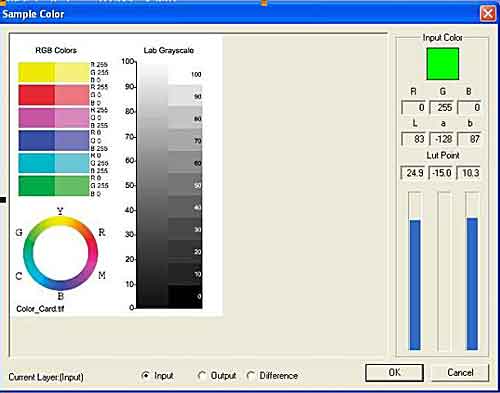Viewport: 500px width, 393px height.
Task: Click the Lut Point label
Action: (x=443, y=155)
